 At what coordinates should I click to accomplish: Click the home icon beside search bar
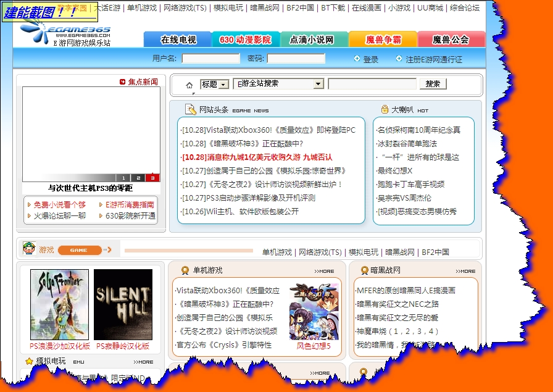(189, 85)
